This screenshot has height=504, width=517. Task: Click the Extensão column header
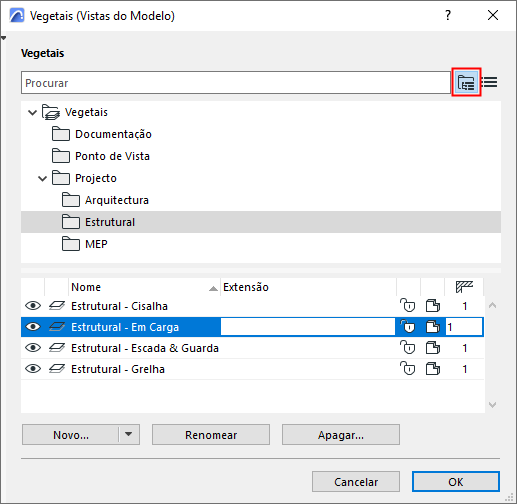308,287
